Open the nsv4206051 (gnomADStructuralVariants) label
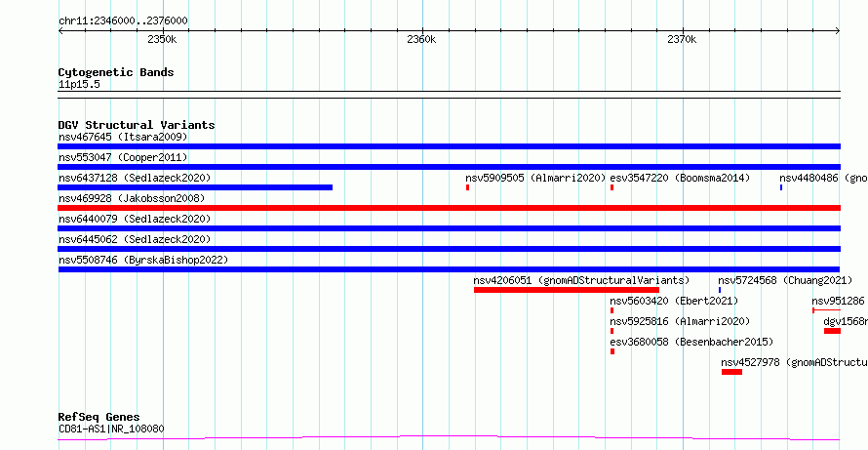The image size is (868, 450). 581,280
